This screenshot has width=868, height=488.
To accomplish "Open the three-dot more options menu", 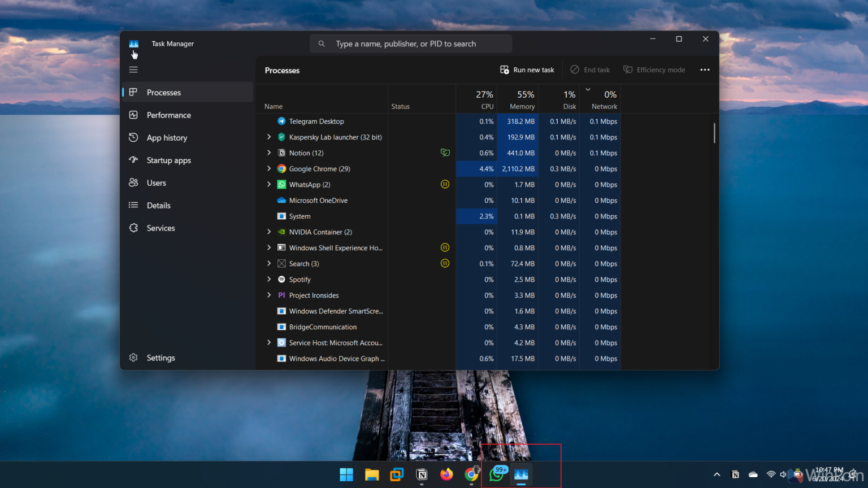I will pyautogui.click(x=705, y=69).
